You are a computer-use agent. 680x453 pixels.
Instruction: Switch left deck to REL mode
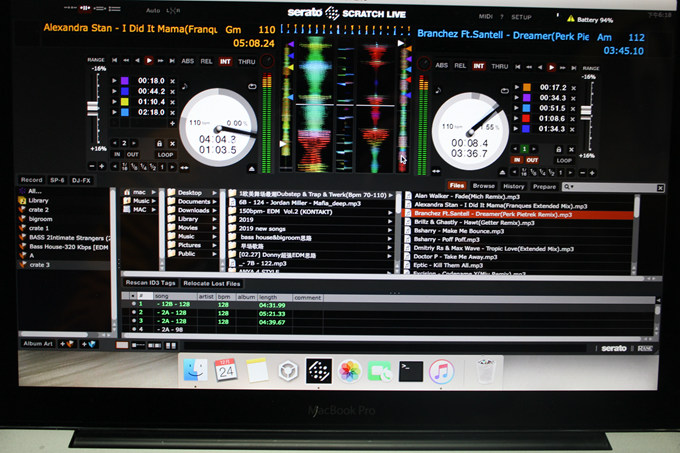pyautogui.click(x=206, y=62)
